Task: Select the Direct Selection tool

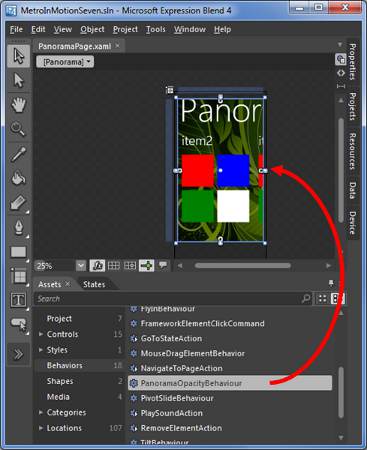Action: click(18, 80)
